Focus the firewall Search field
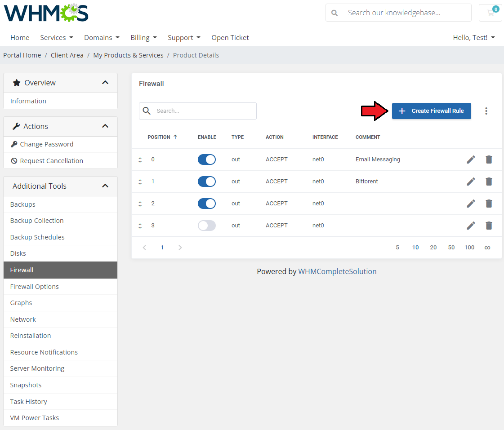Viewport: 504px width, 430px height. [x=198, y=111]
